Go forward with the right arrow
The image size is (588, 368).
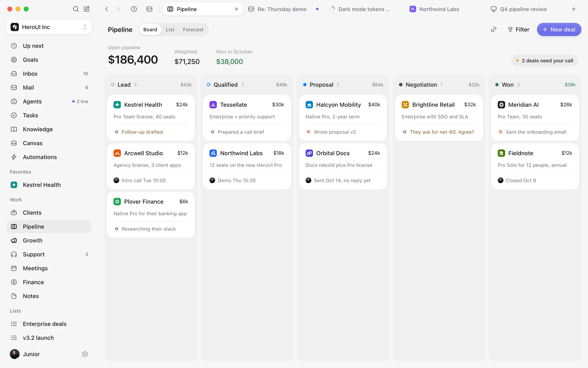[118, 9]
